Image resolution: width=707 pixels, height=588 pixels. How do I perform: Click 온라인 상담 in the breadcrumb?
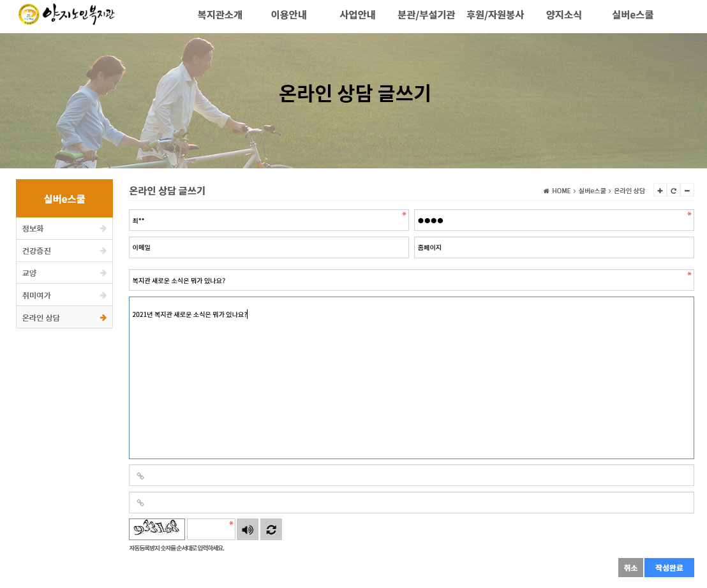(x=629, y=191)
